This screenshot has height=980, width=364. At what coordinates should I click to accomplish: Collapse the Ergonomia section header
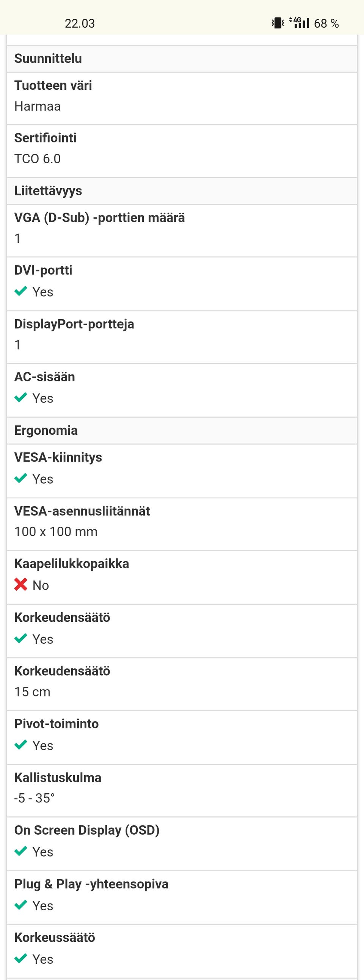(x=46, y=430)
